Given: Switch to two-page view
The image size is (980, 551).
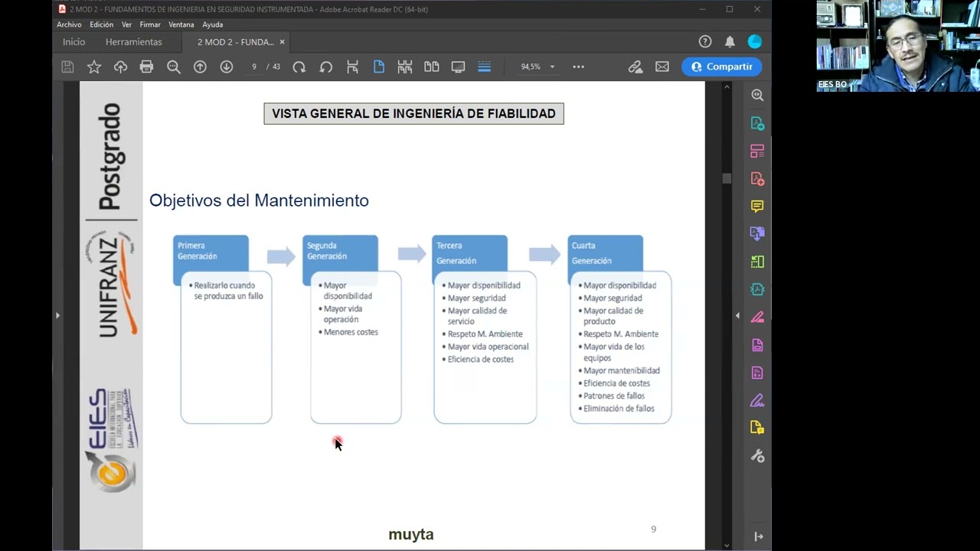Looking at the screenshot, I should pos(432,67).
